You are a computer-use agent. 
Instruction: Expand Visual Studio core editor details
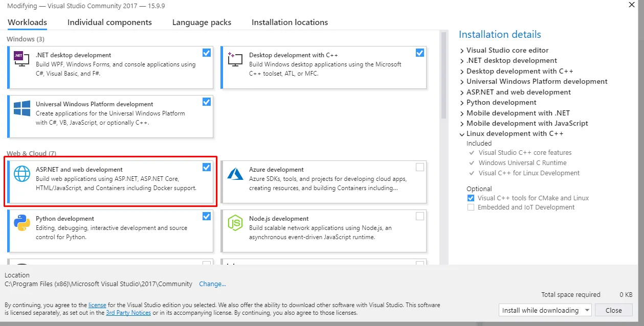click(462, 51)
